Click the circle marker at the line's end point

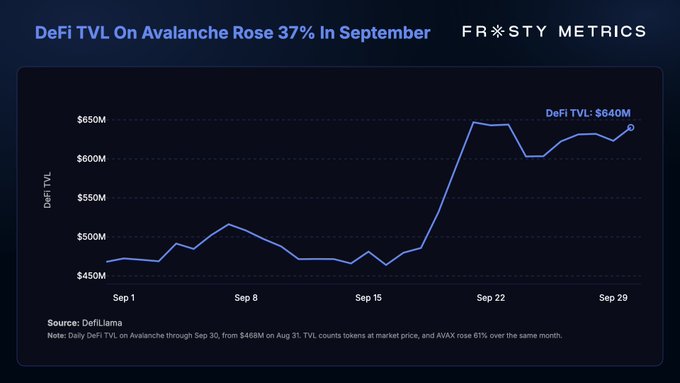coord(631,128)
